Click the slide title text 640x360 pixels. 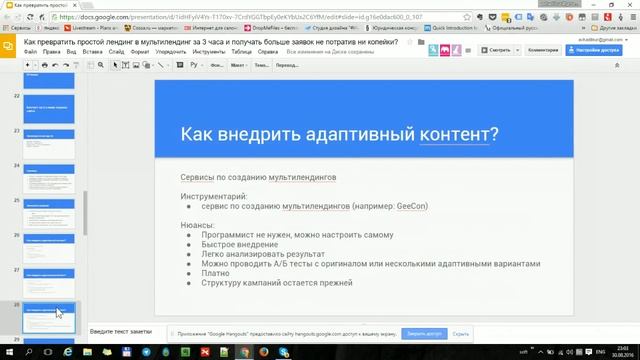coord(339,134)
